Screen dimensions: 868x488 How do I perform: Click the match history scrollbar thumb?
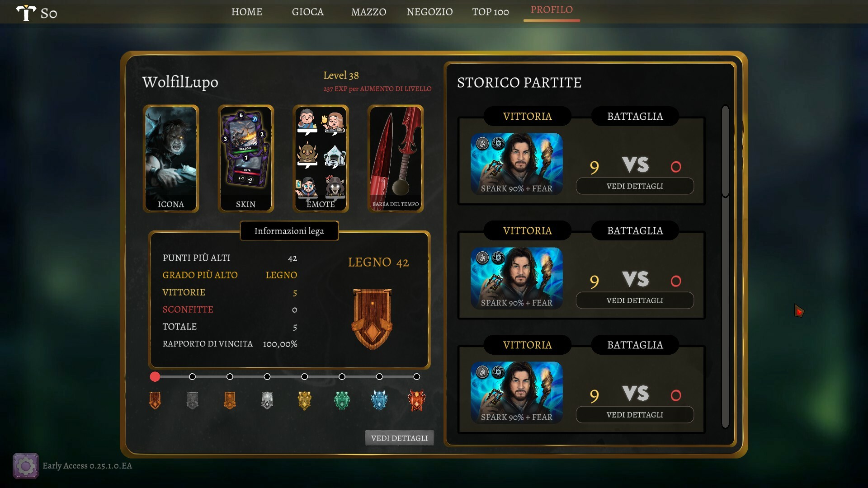725,151
